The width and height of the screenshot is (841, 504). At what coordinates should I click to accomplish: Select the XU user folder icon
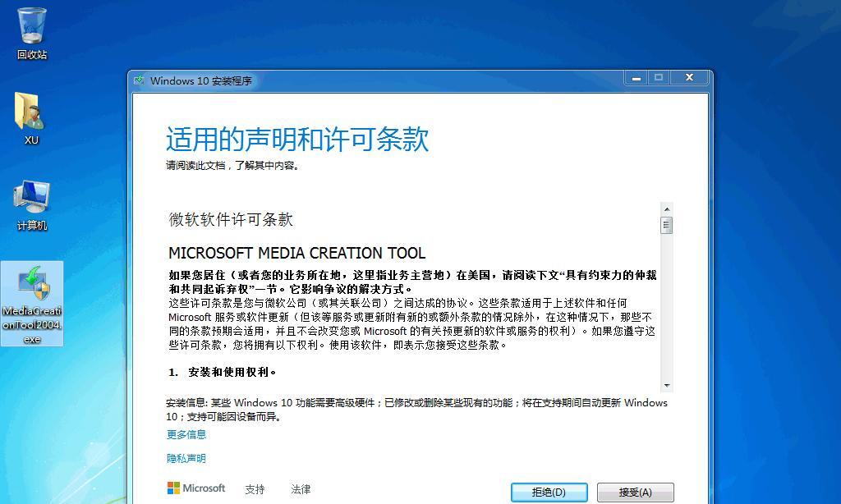click(31, 118)
